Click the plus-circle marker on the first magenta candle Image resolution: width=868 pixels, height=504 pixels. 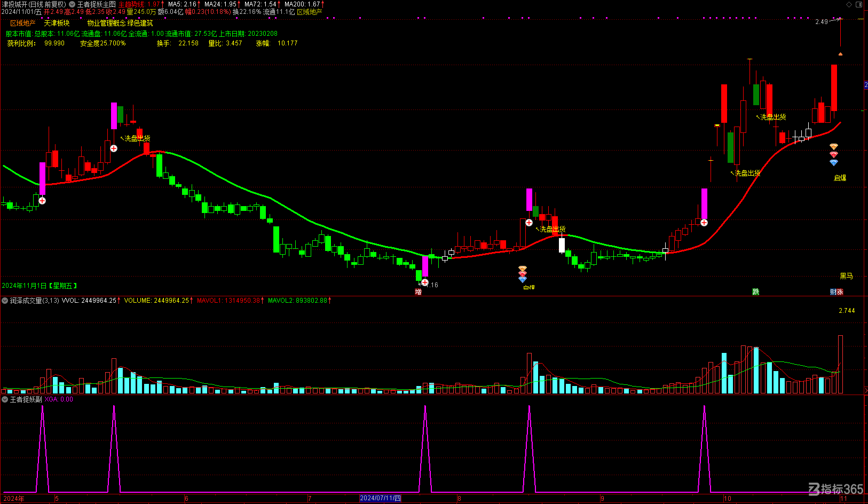coord(42,201)
